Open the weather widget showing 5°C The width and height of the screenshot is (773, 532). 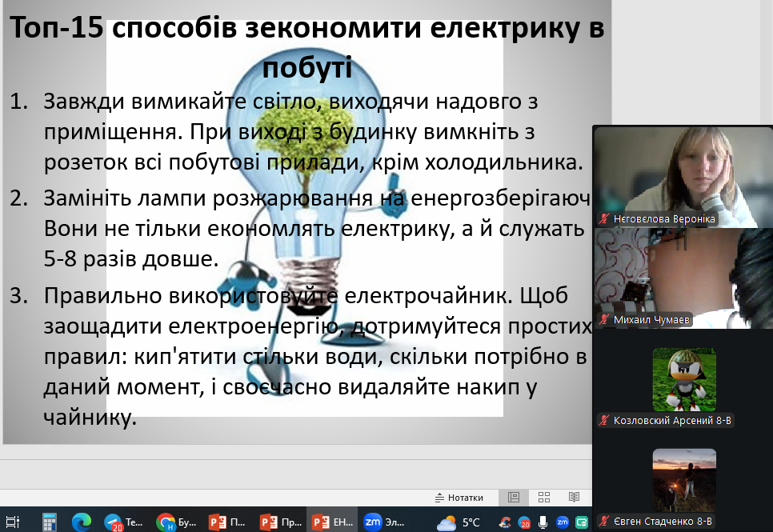click(x=459, y=522)
